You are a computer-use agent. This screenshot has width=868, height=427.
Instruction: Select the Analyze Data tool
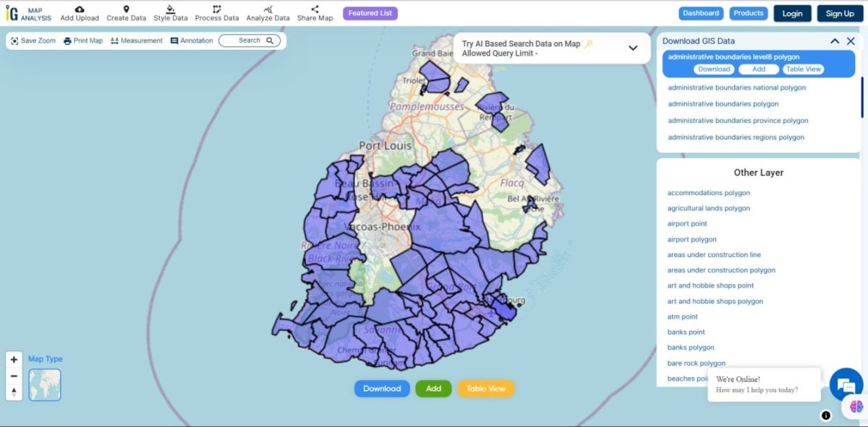[x=268, y=12]
